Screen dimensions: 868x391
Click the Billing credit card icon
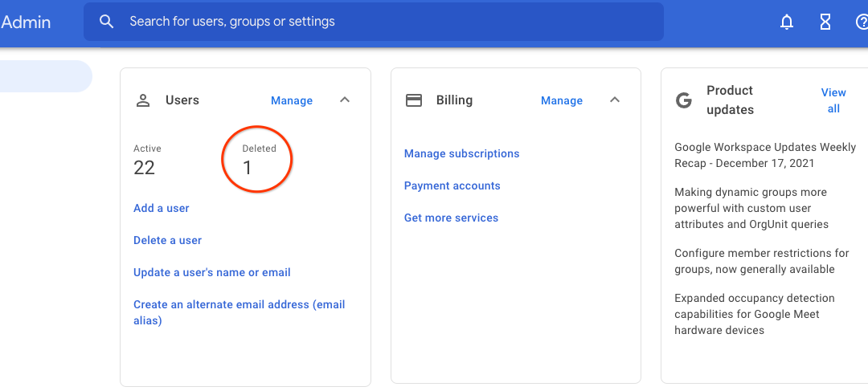[414, 100]
